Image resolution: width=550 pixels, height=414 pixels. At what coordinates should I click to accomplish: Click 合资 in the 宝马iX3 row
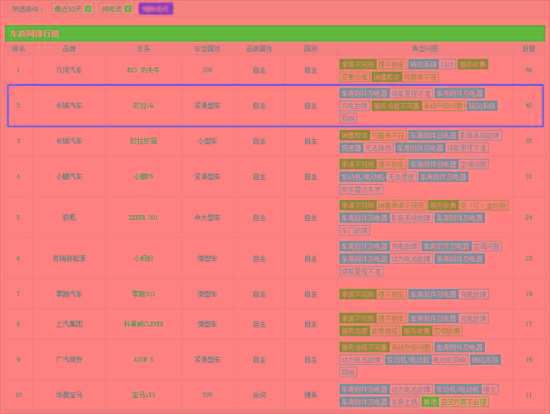point(259,395)
